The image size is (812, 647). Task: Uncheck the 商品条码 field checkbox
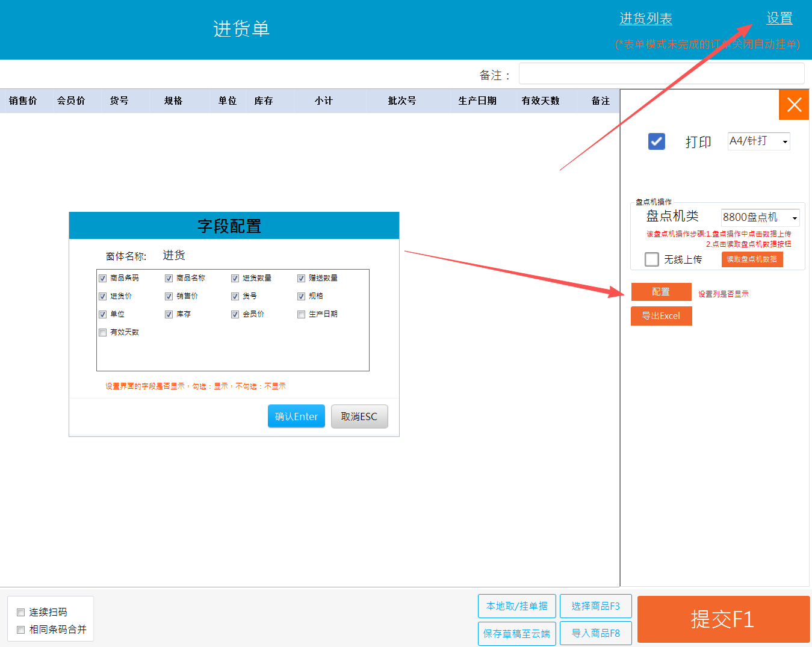pos(103,278)
